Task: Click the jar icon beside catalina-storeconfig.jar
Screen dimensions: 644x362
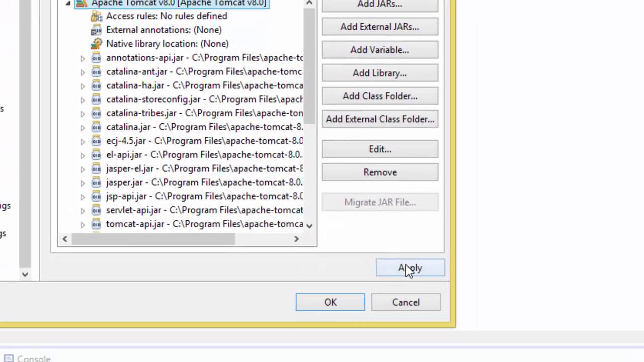Action: [96, 100]
